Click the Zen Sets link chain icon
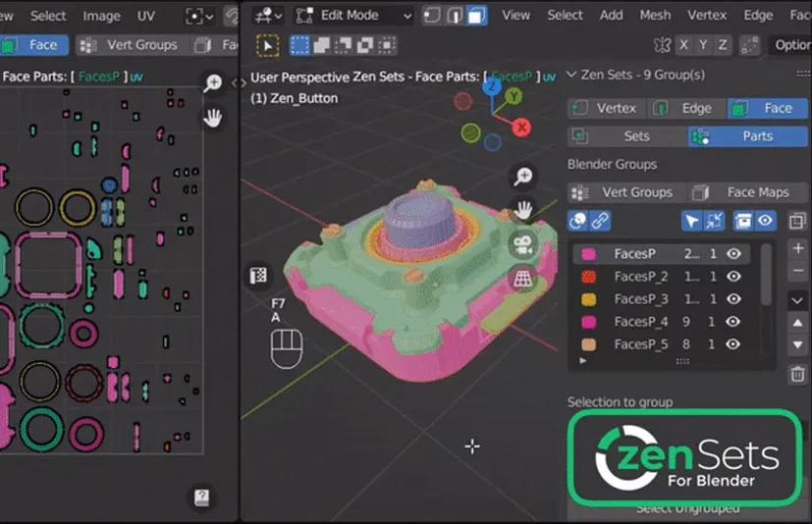The image size is (812, 524). point(600,221)
